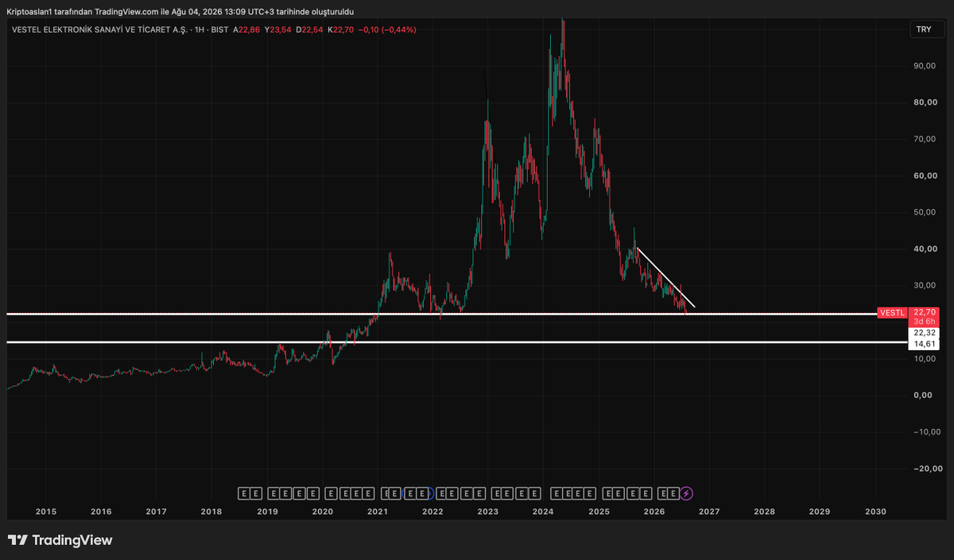Viewport: 954px width, 560px height.
Task: Select the 14,61 price line label
Action: coord(924,344)
